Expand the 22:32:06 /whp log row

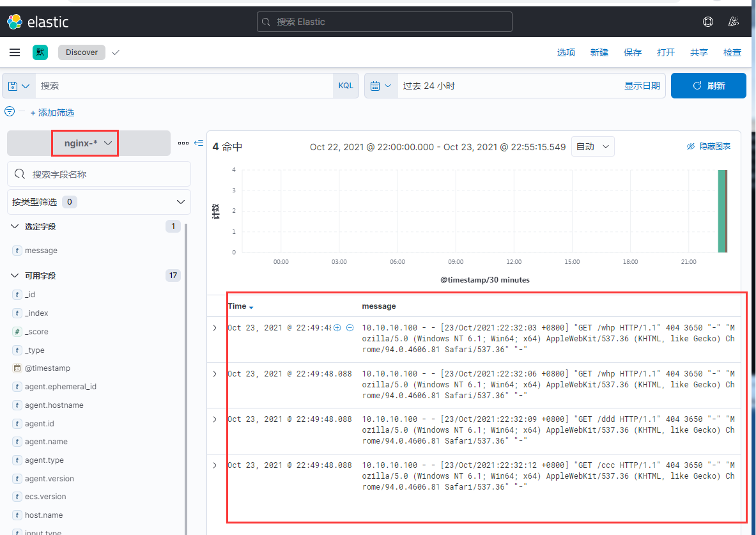215,374
